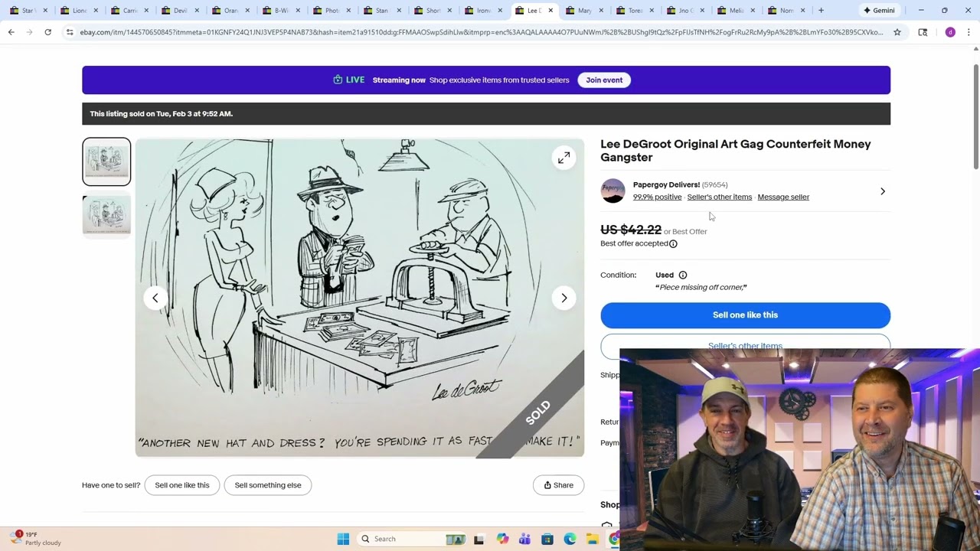Open the Best offer accepted info icon

pyautogui.click(x=673, y=243)
